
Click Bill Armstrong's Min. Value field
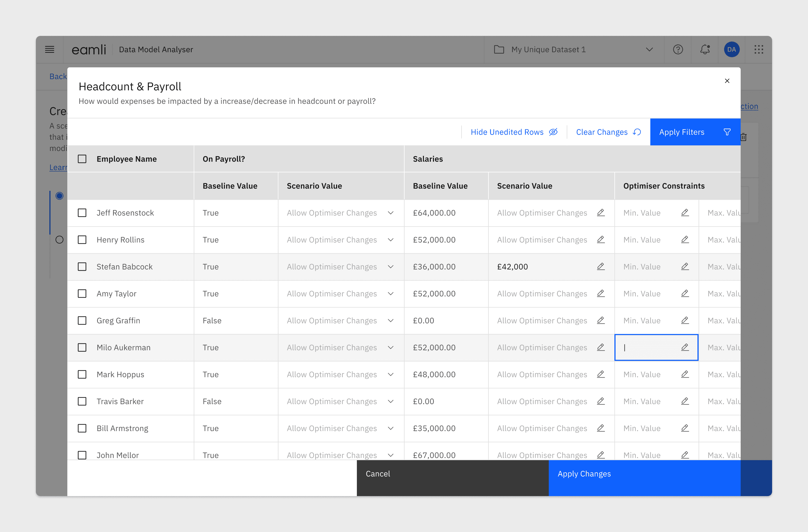click(642, 428)
